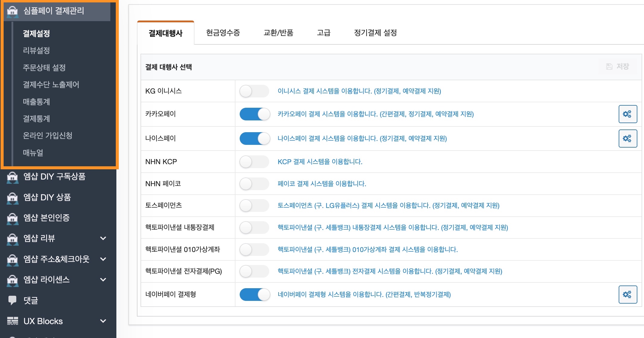This screenshot has width=644, height=338.
Task: Open NicePay settings via gear icon
Action: point(627,138)
